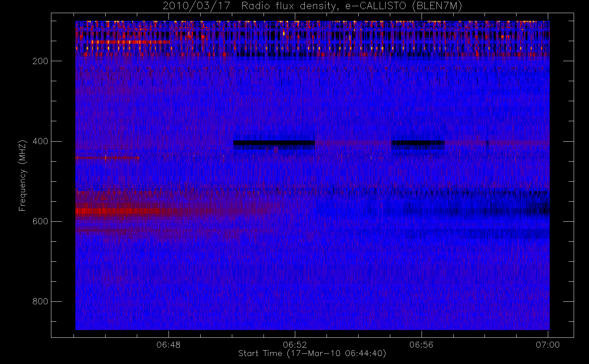This screenshot has width=589, height=364.
Task: Click the 600 frequency tick label
Action: (40, 221)
